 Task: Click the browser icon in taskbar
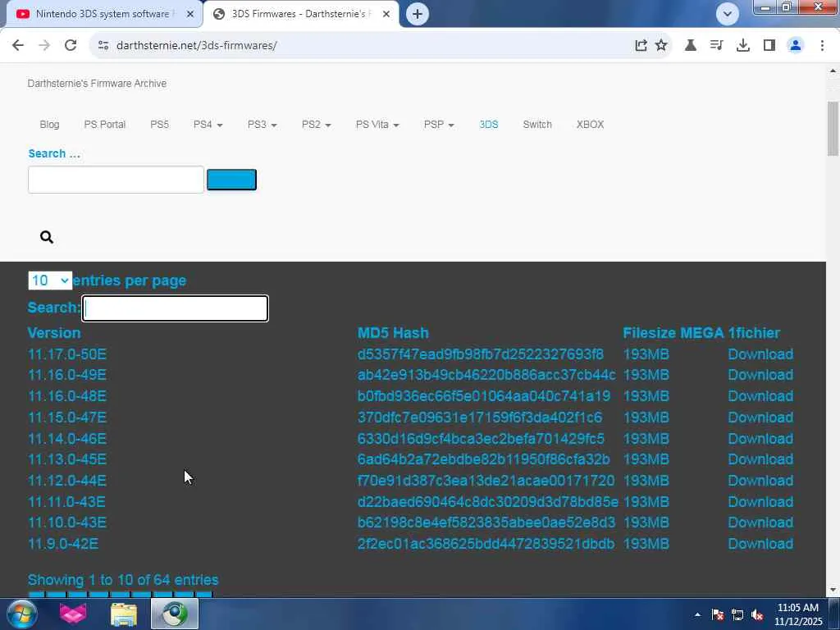click(175, 614)
